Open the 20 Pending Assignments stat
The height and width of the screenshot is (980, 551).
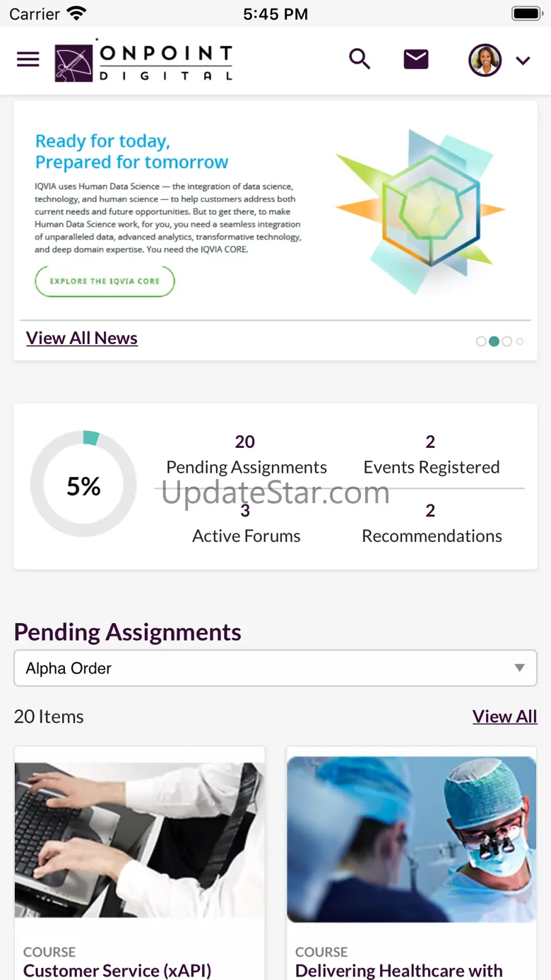pyautogui.click(x=246, y=455)
